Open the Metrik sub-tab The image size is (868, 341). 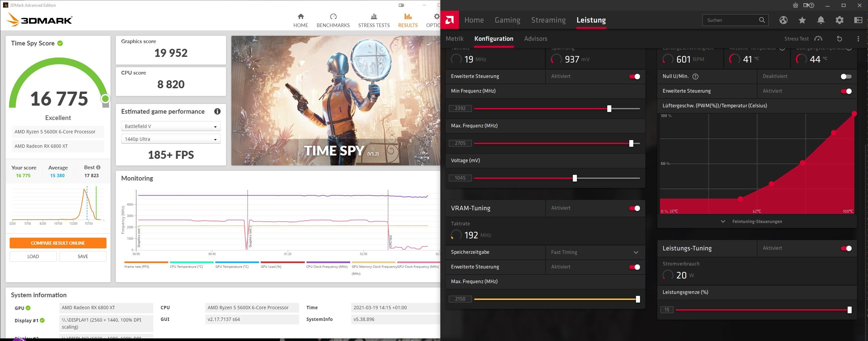tap(455, 38)
